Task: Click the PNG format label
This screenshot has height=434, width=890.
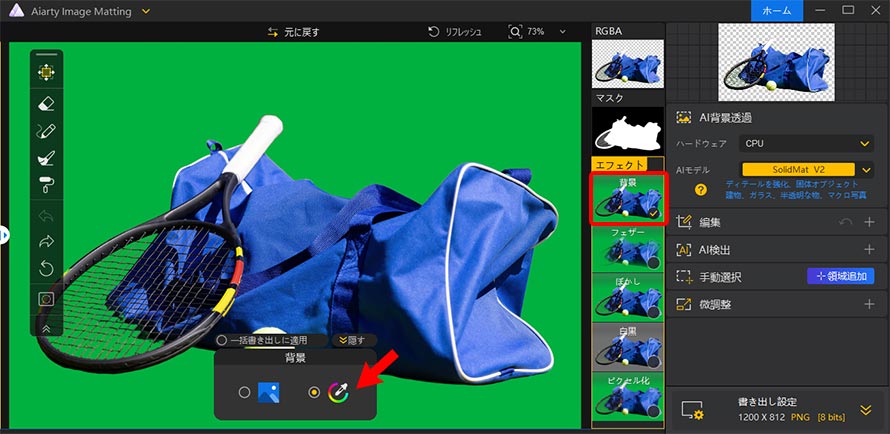Action: click(x=800, y=418)
